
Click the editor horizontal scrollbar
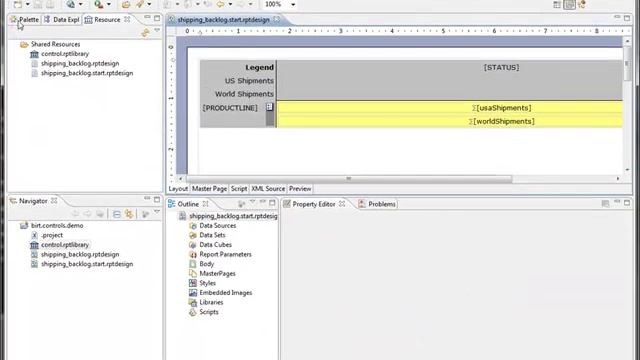click(x=349, y=179)
